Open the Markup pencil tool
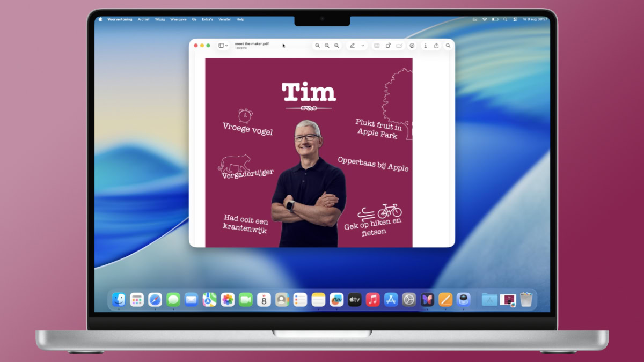Image resolution: width=644 pixels, height=362 pixels. pyautogui.click(x=353, y=45)
